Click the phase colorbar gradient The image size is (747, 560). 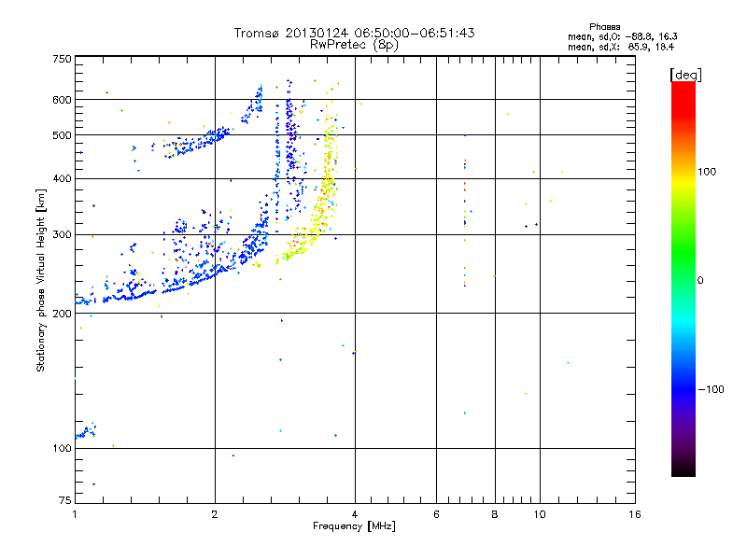(x=684, y=278)
